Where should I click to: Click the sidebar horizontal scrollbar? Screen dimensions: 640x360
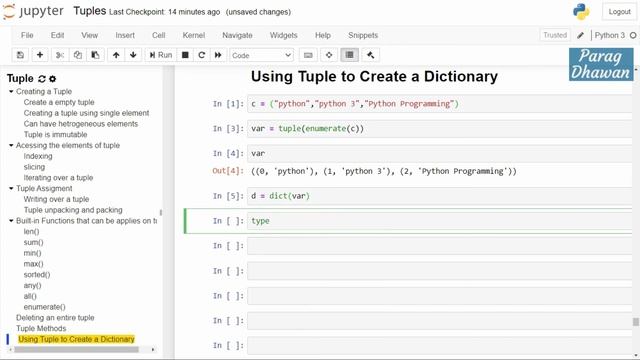(x=76, y=349)
